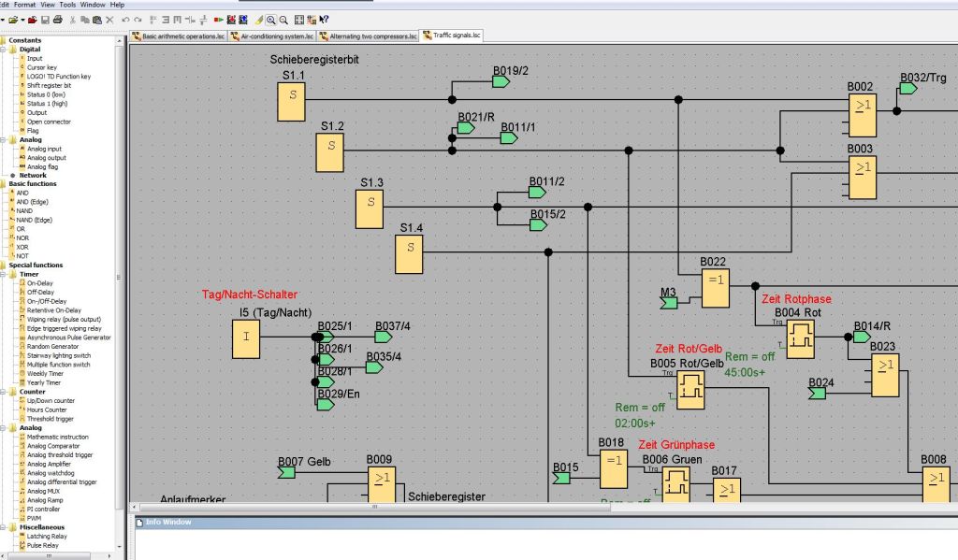Undo the last action via toolbar arrow
958x560 pixels.
click(x=126, y=21)
